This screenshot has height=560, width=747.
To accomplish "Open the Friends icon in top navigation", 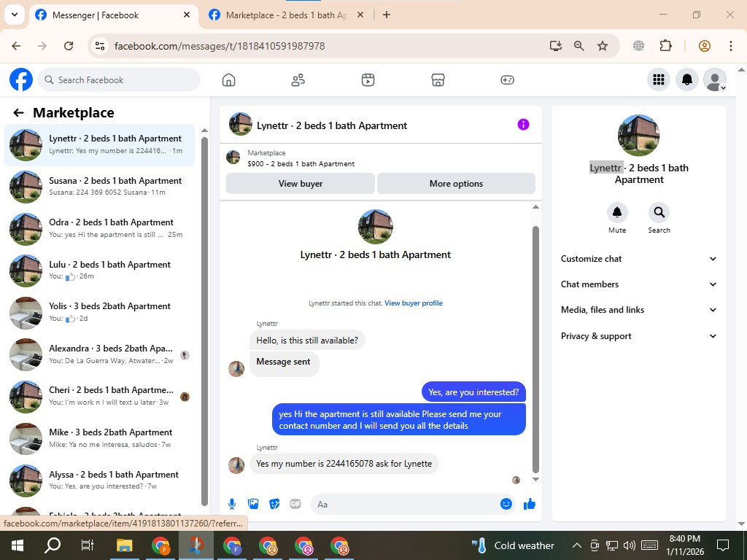I will pyautogui.click(x=298, y=80).
